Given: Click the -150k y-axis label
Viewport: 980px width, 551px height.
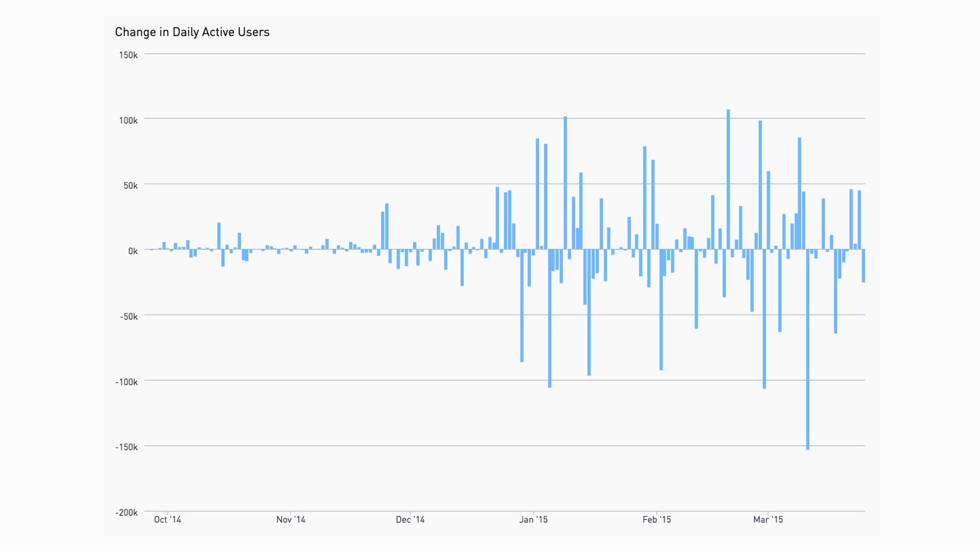Looking at the screenshot, I should (126, 447).
